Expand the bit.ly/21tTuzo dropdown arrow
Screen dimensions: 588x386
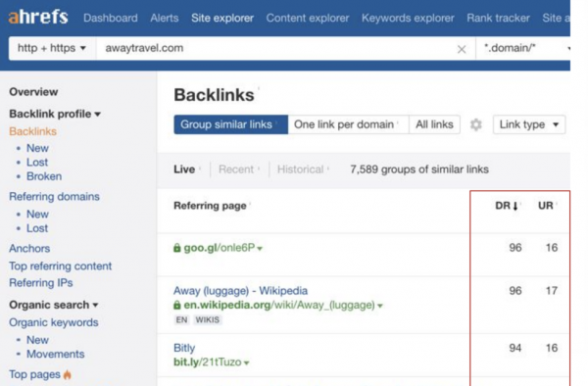coord(246,362)
